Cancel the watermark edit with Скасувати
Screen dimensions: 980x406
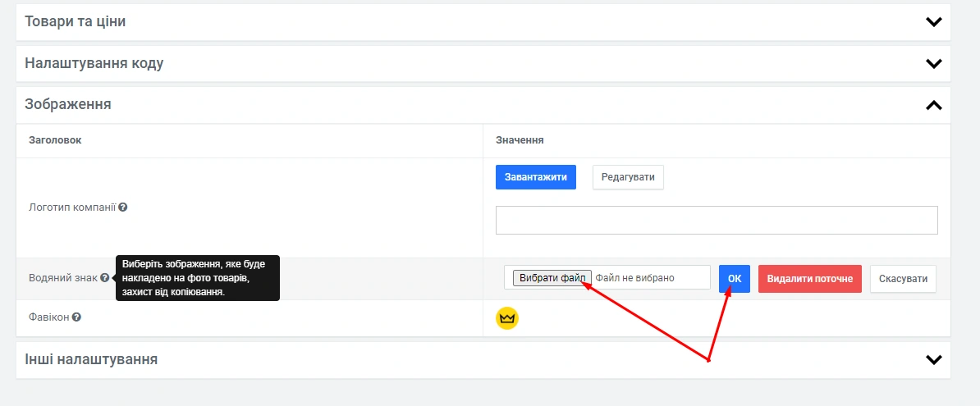(903, 279)
